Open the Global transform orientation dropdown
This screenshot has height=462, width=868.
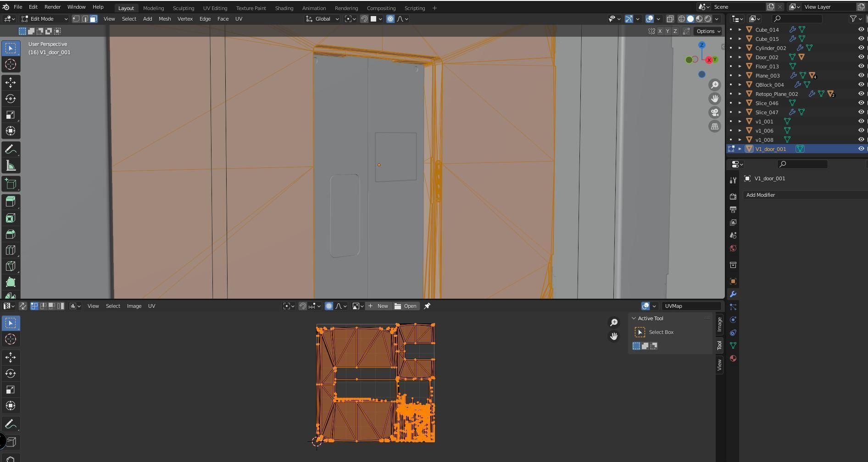(323, 19)
